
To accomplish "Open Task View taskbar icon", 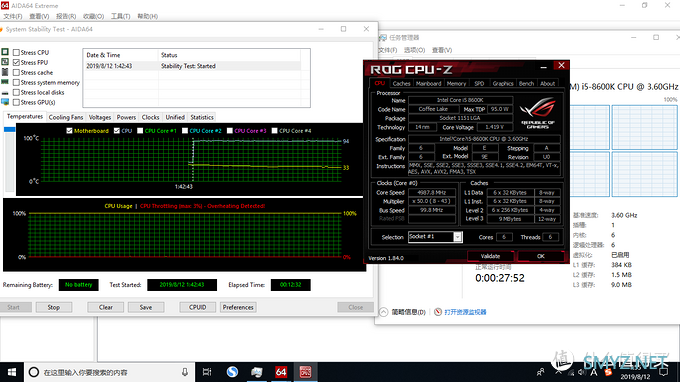I will tap(207, 372).
